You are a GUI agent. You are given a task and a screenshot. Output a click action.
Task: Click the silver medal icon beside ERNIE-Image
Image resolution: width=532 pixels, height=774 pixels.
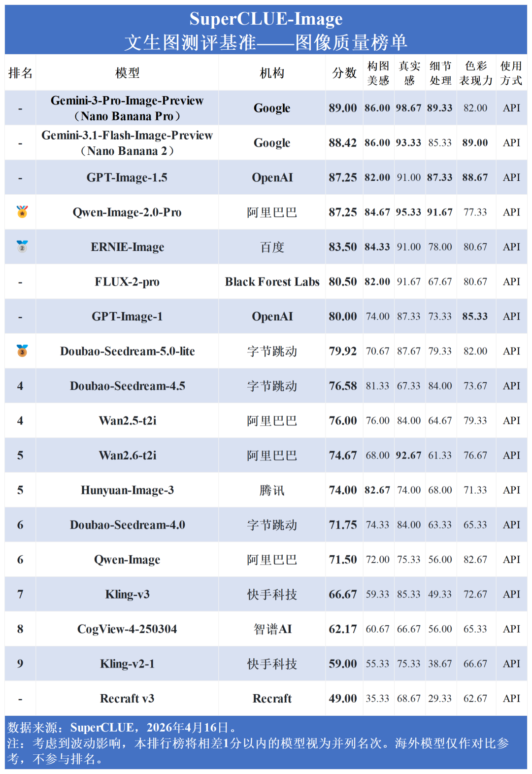pos(22,246)
